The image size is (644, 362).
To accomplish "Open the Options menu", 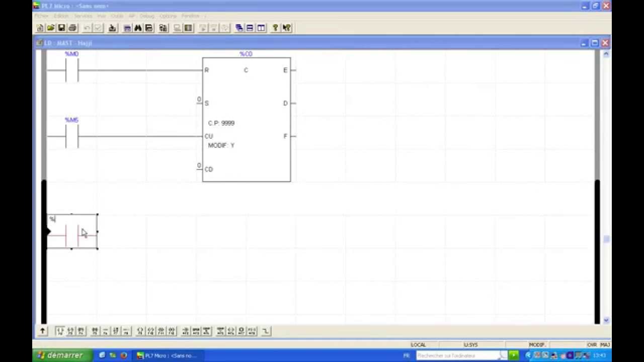I will point(168,16).
